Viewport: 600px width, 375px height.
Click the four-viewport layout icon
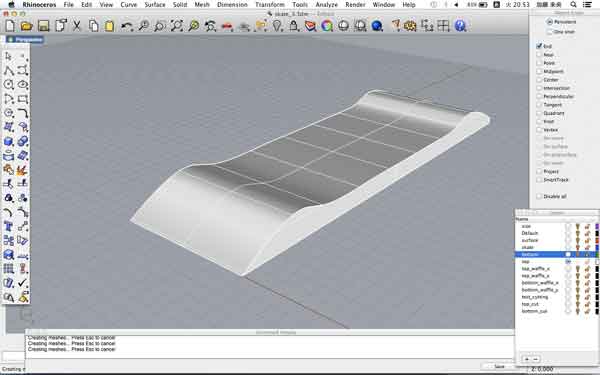(443, 26)
